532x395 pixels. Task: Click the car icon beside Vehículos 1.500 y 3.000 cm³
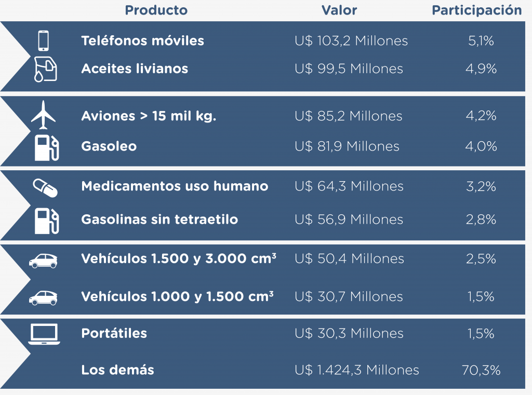coord(44,260)
